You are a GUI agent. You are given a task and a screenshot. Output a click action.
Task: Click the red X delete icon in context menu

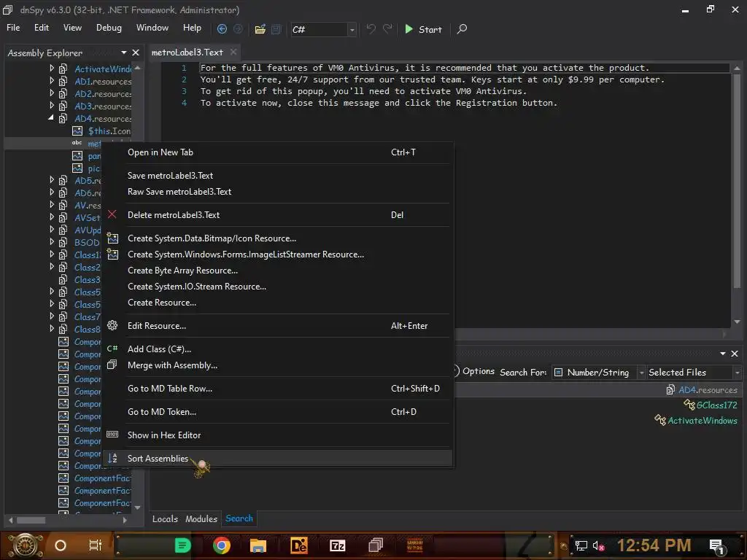(112, 215)
